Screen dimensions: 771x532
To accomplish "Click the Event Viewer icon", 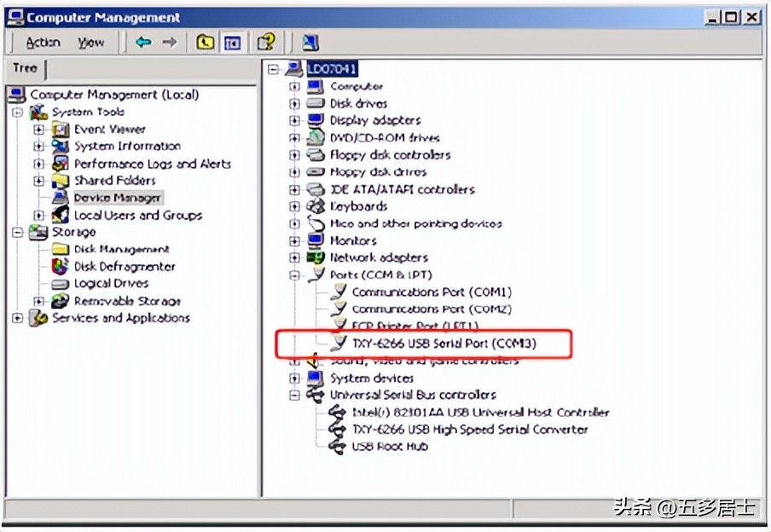I will click(61, 130).
